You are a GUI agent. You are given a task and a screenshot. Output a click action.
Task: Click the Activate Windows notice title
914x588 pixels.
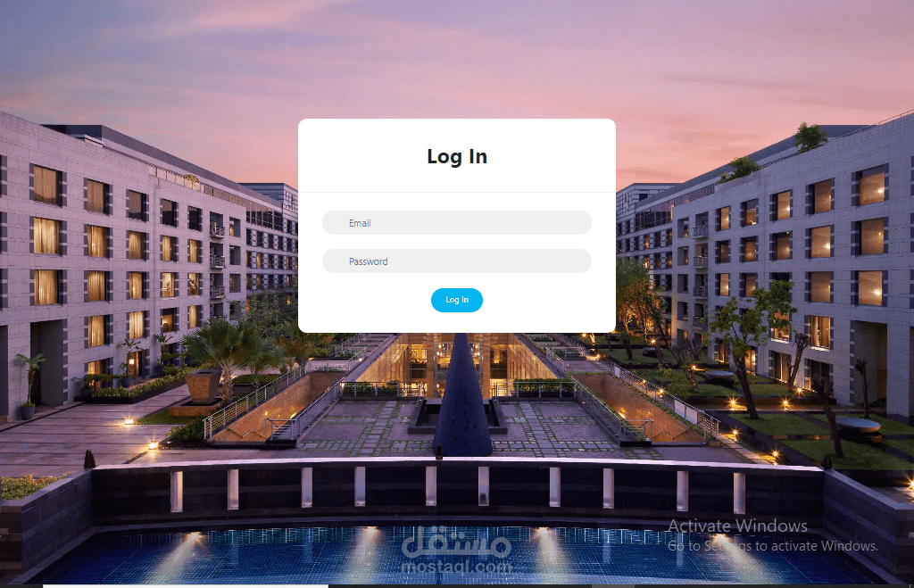pos(737,526)
